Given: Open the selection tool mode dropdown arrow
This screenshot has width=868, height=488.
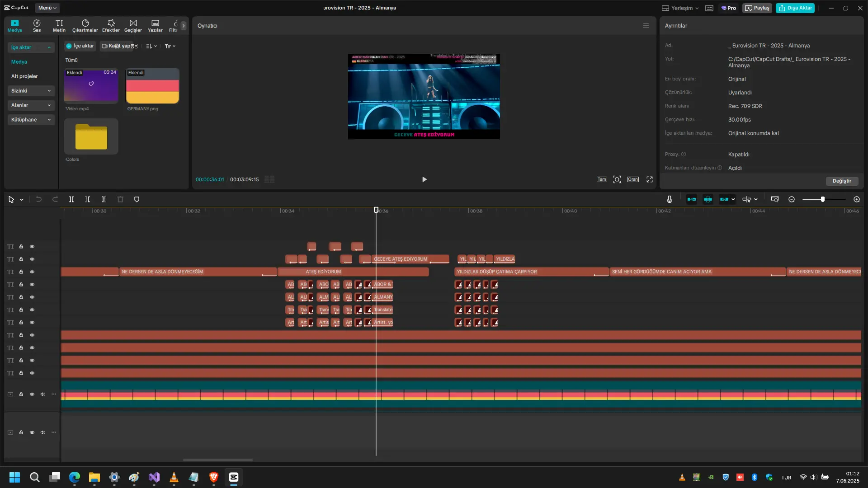Looking at the screenshot, I should coord(21,200).
